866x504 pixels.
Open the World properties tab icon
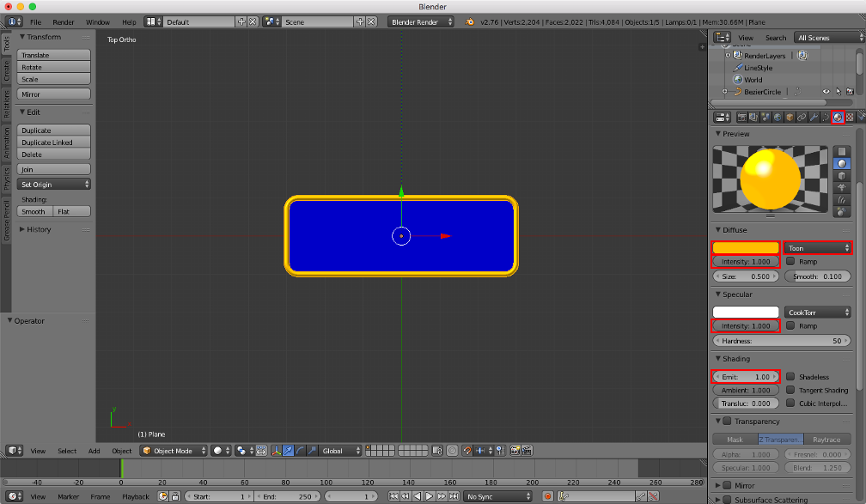click(778, 117)
